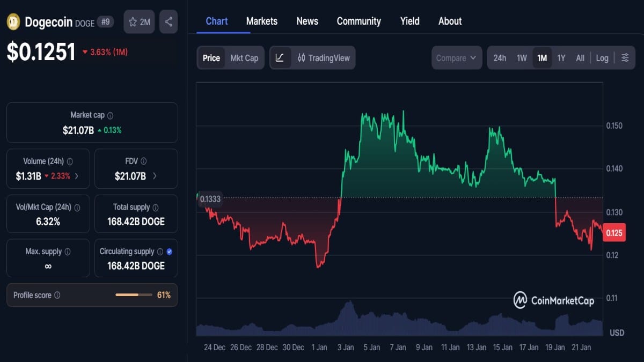
Task: Click the CoinMarketCap logo watermark on chart
Action: tap(553, 300)
